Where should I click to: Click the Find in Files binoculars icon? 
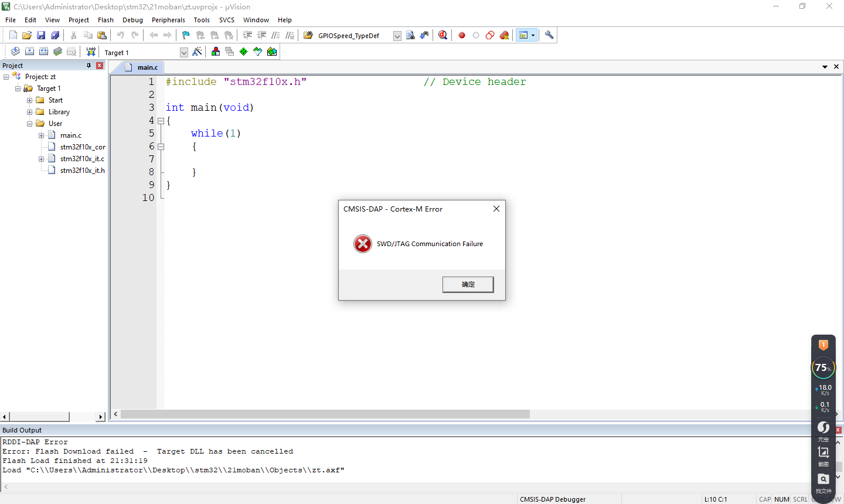pyautogui.click(x=411, y=35)
